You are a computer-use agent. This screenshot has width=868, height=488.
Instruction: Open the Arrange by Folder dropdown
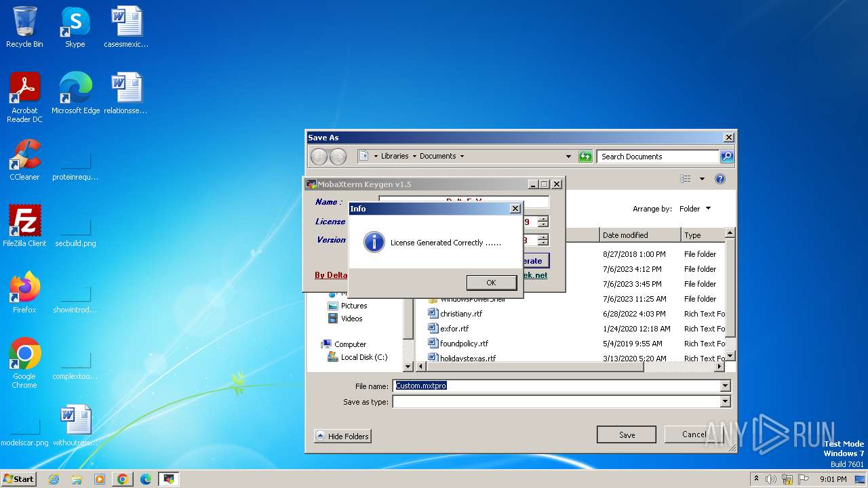(x=695, y=209)
